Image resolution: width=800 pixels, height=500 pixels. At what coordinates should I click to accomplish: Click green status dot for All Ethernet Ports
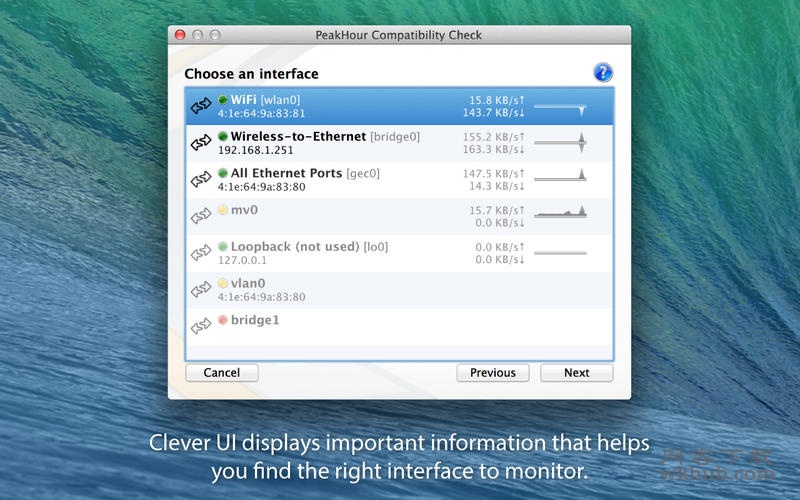[x=223, y=173]
